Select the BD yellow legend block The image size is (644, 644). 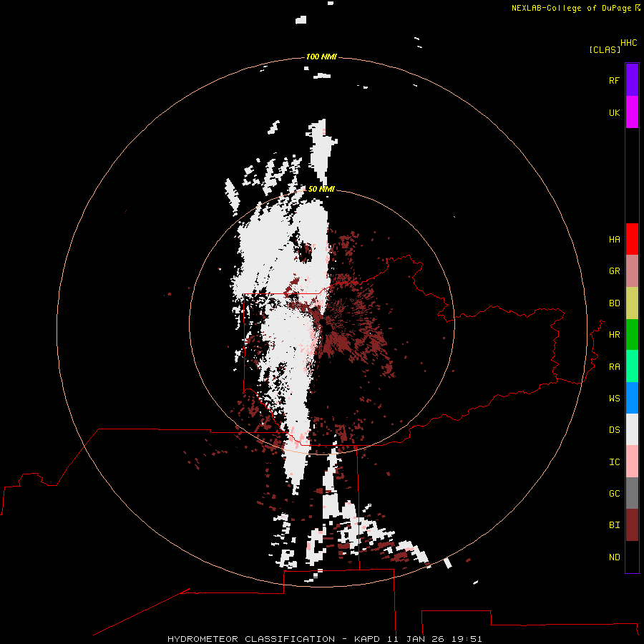point(632,303)
